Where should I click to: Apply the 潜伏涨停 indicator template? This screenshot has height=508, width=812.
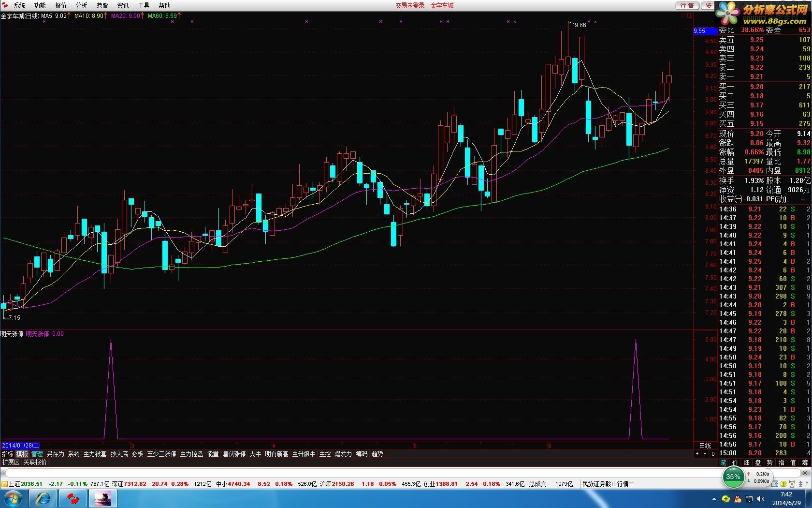[x=234, y=454]
